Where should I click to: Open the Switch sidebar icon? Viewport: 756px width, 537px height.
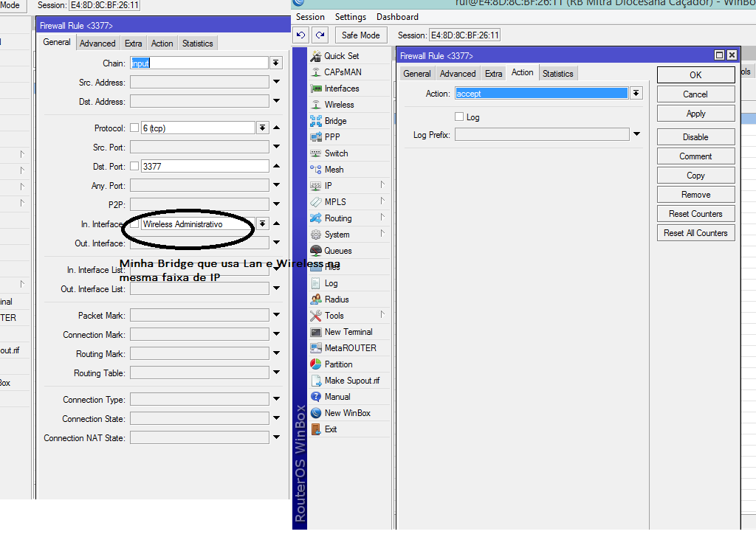(316, 153)
